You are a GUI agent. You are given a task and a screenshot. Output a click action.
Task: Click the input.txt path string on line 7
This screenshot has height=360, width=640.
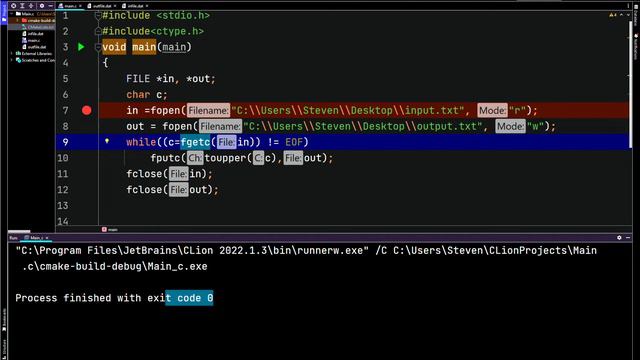coord(347,110)
